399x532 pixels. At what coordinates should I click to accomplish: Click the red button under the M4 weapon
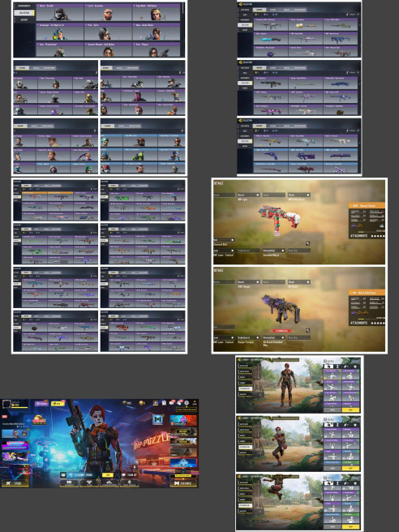coord(281,330)
